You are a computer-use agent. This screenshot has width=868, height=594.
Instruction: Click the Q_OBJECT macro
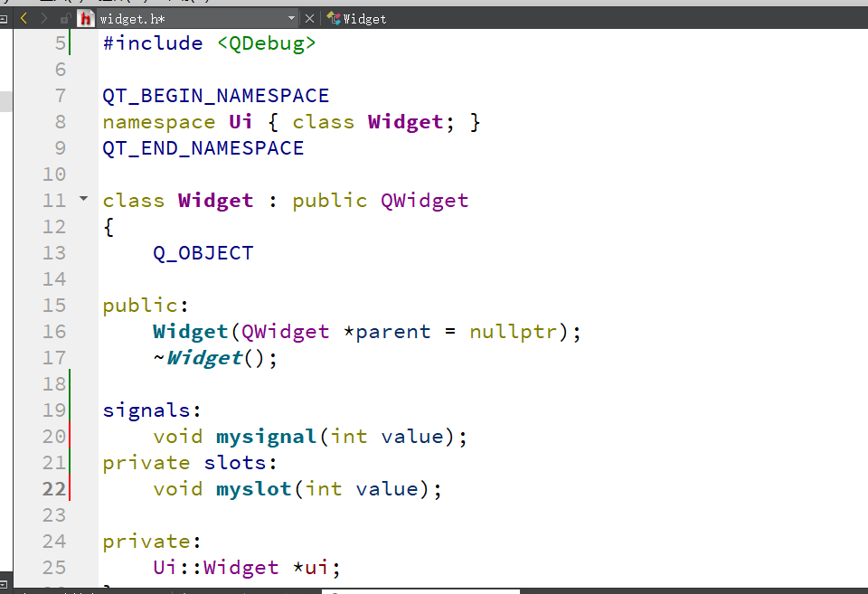pos(203,253)
